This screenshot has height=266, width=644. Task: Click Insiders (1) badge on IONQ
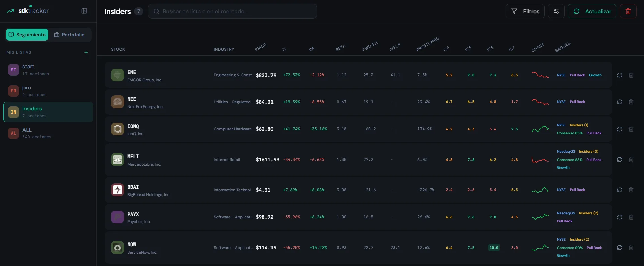[x=579, y=125]
